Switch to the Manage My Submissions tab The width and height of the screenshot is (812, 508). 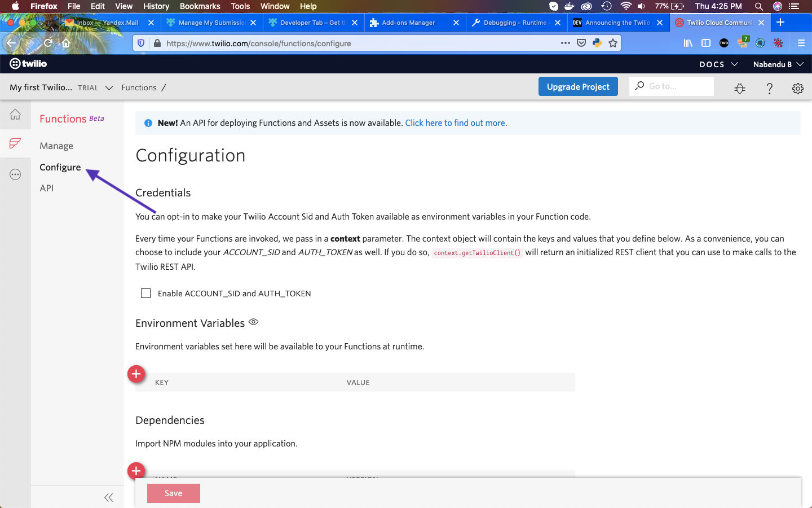[212, 23]
